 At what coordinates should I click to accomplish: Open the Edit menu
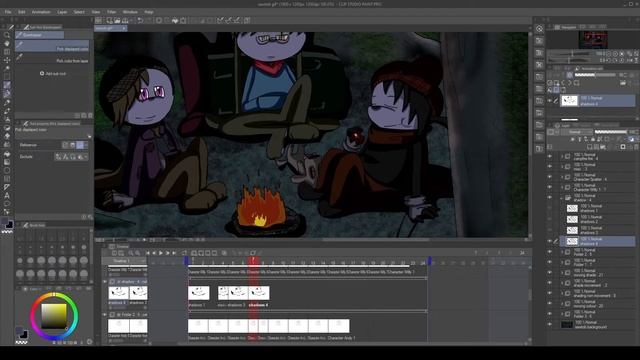click(x=22, y=12)
